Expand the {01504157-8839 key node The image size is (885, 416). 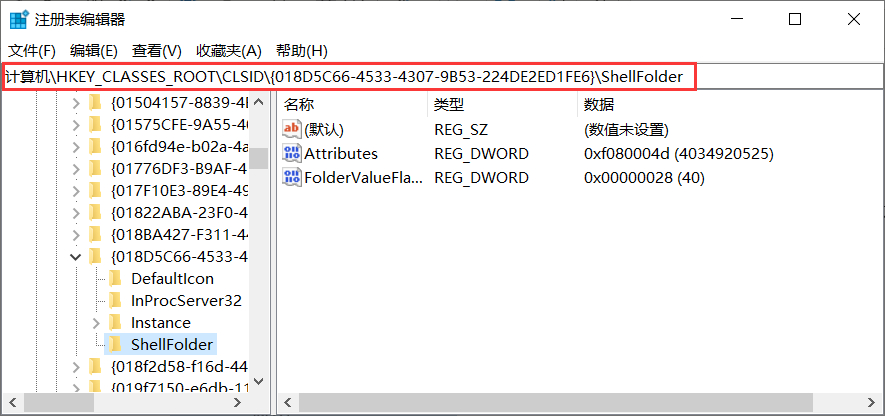coord(76,102)
